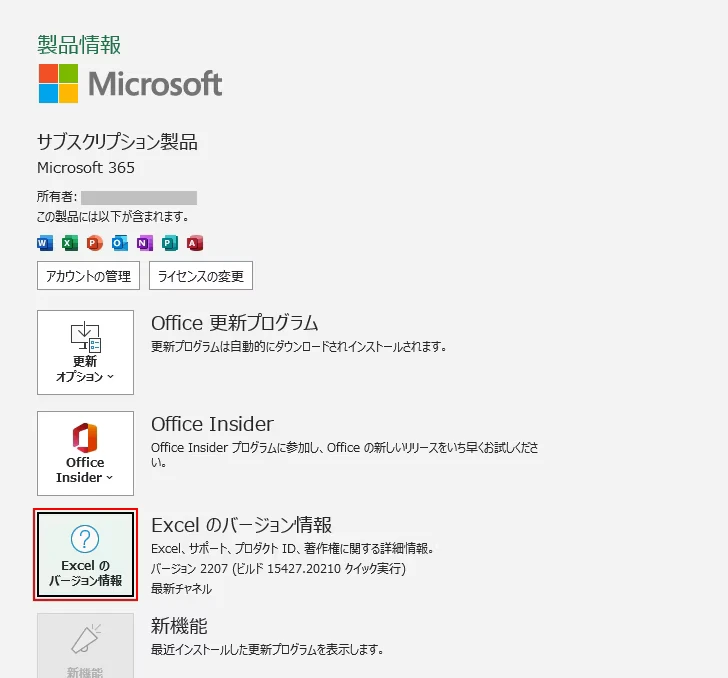
Task: Click the 新機能 button
Action: tap(85, 645)
